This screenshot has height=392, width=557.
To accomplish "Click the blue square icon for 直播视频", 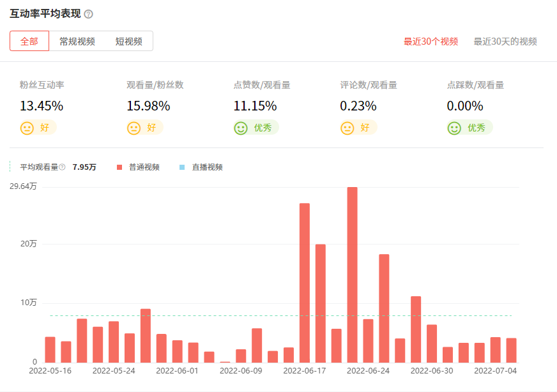I will click(181, 167).
